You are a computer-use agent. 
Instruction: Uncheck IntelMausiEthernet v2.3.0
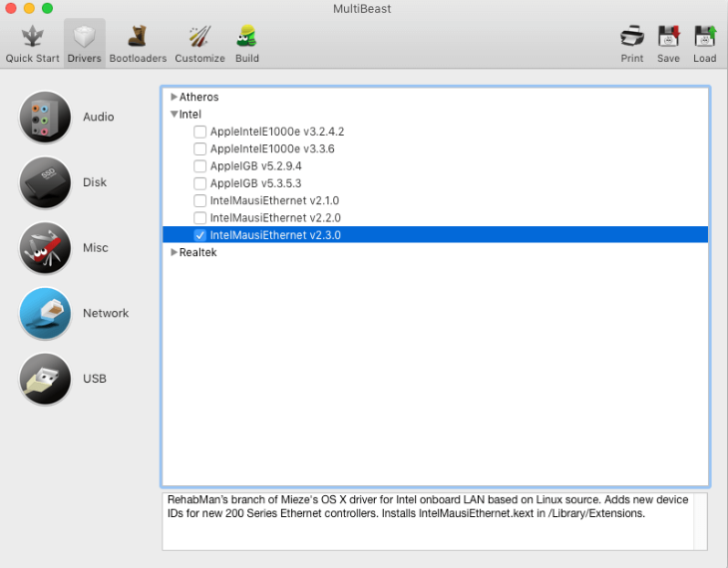point(200,235)
